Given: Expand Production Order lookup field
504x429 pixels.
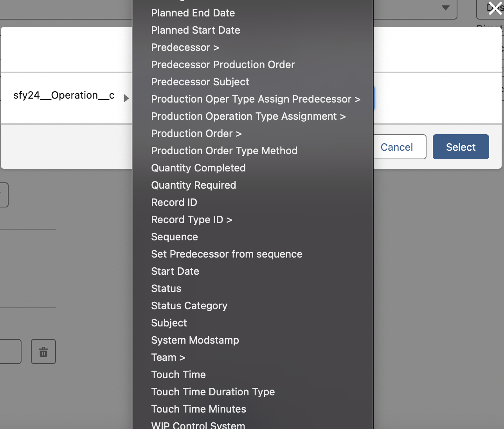Looking at the screenshot, I should click(196, 133).
